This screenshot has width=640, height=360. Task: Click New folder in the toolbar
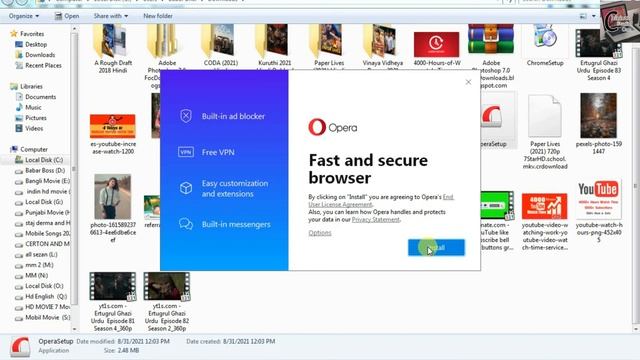coord(158,16)
